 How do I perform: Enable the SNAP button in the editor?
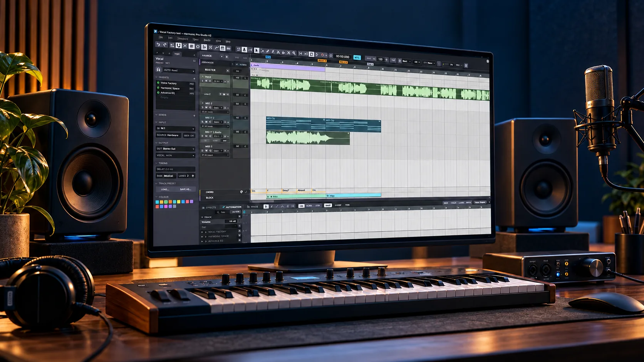[328, 205]
